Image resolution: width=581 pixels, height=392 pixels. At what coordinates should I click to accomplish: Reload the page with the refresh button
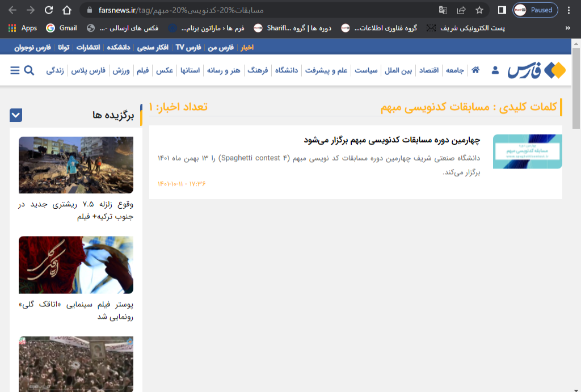[49, 10]
